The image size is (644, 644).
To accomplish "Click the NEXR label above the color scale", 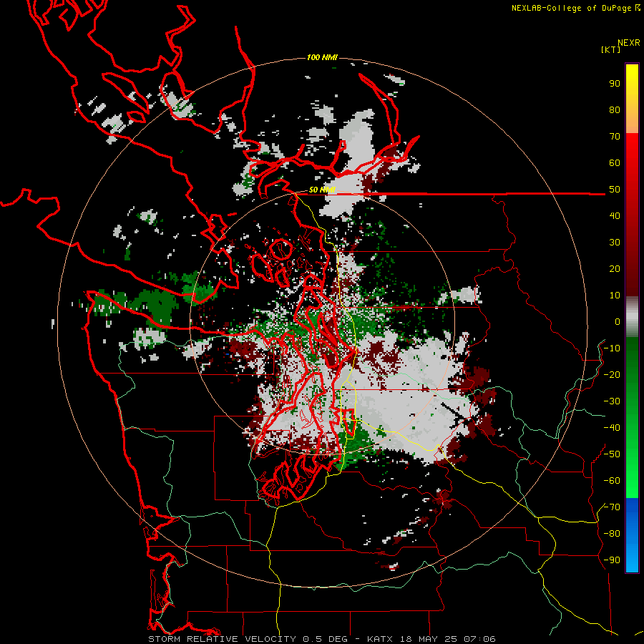I will point(628,43).
